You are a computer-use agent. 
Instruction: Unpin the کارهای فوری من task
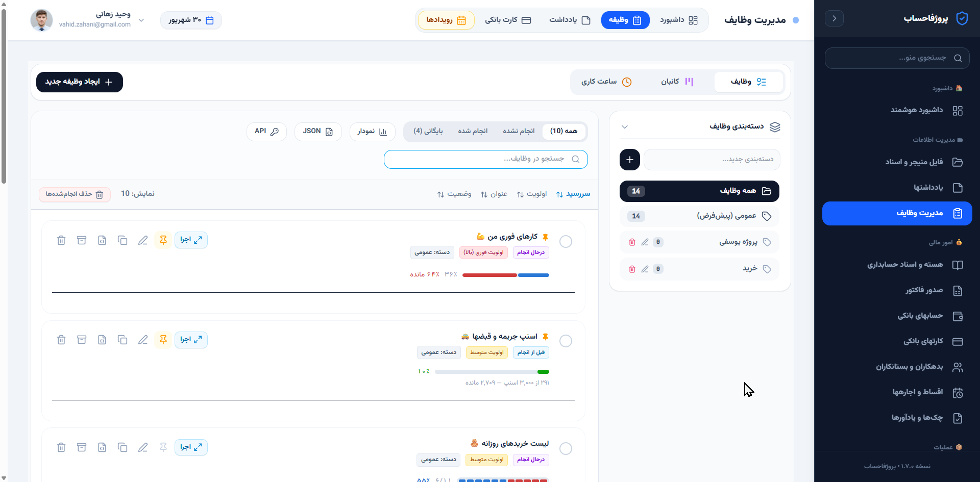[163, 240]
